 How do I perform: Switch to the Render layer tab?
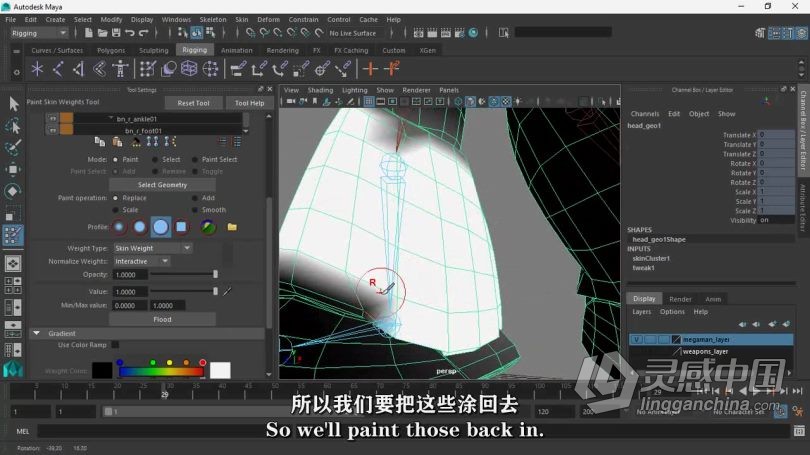click(680, 299)
